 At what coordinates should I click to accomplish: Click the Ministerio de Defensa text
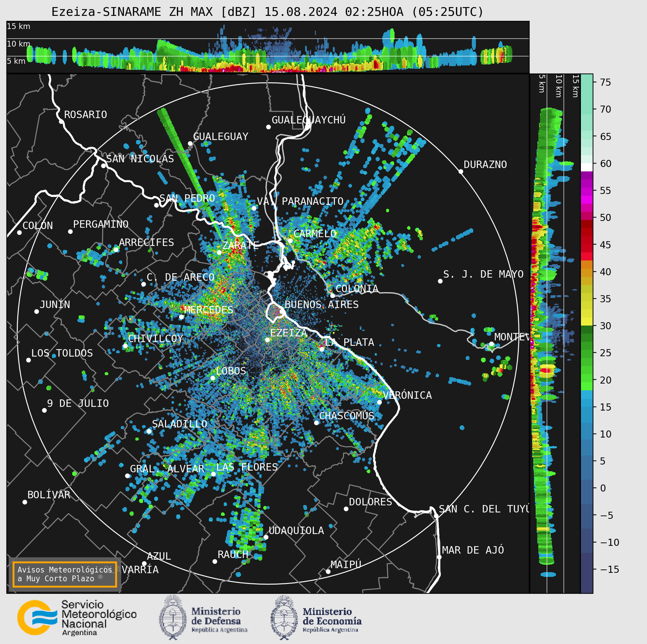click(219, 620)
